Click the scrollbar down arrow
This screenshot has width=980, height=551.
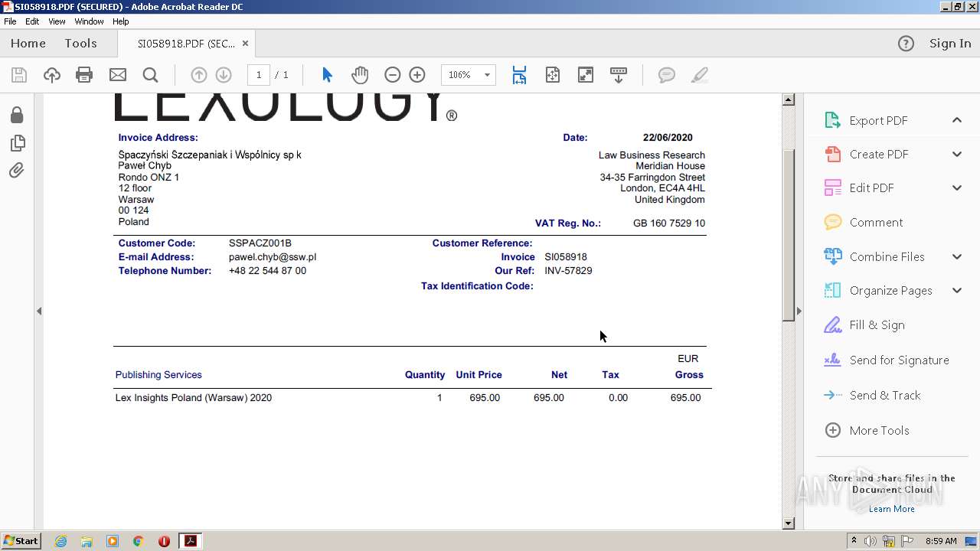pos(788,523)
